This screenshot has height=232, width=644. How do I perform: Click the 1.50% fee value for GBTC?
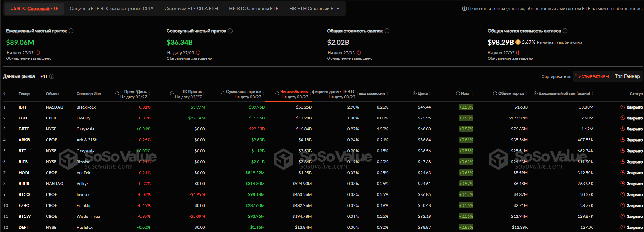point(383,129)
